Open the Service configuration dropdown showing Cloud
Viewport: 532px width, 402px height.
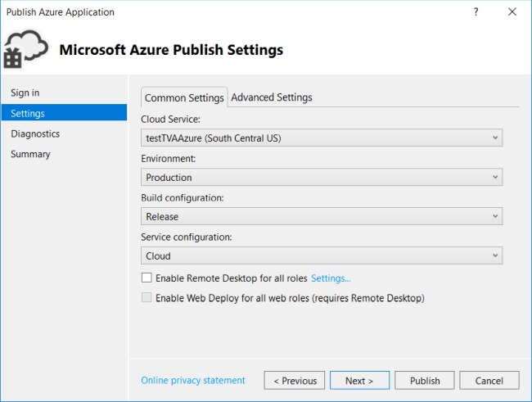322,255
